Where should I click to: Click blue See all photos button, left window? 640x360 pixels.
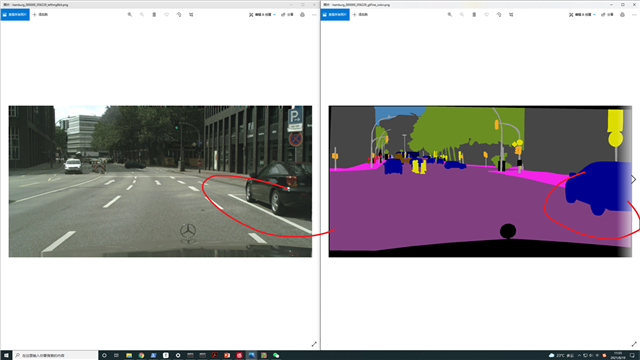pos(15,15)
